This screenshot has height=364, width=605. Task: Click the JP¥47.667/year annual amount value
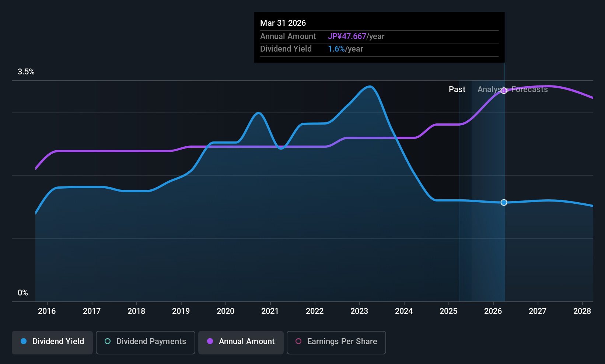tap(356, 36)
